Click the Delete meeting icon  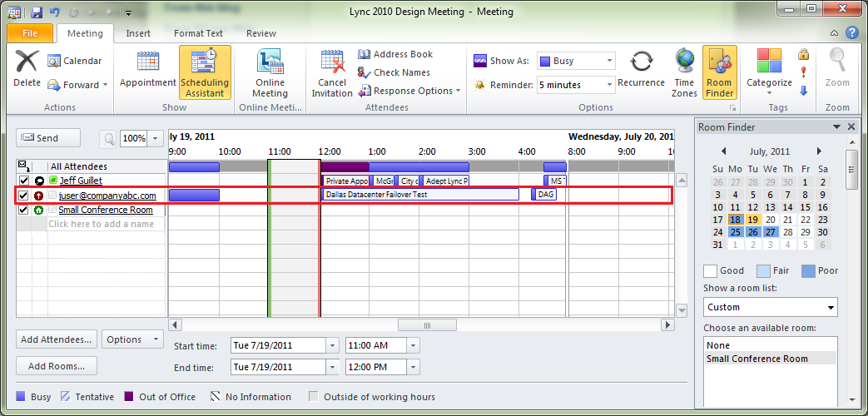tap(27, 61)
